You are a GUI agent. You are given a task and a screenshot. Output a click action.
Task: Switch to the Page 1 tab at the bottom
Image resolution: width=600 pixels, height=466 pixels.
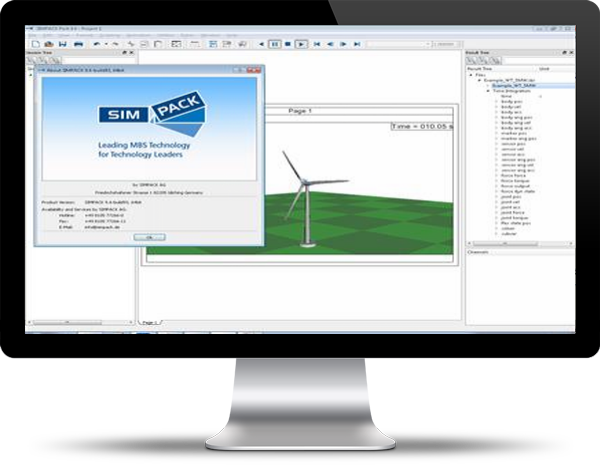(x=150, y=323)
